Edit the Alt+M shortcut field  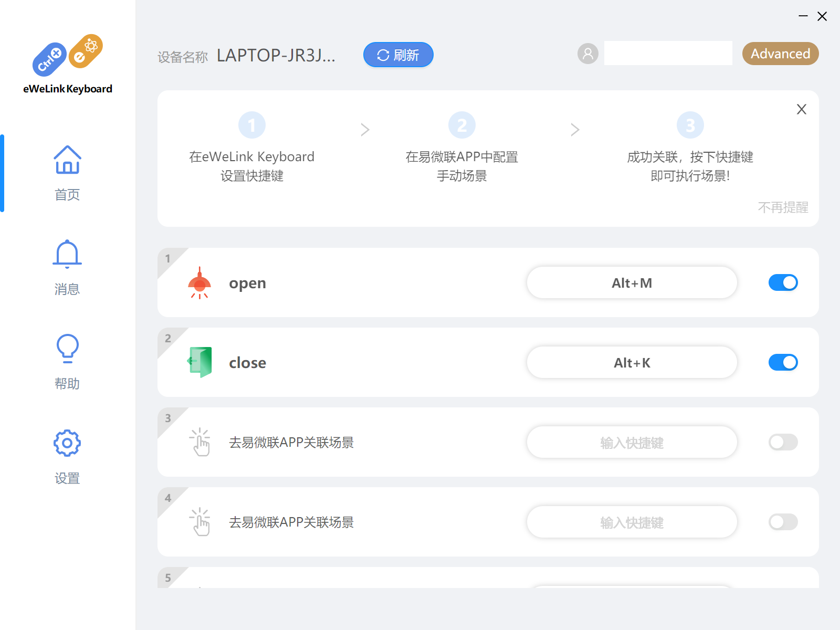(632, 283)
